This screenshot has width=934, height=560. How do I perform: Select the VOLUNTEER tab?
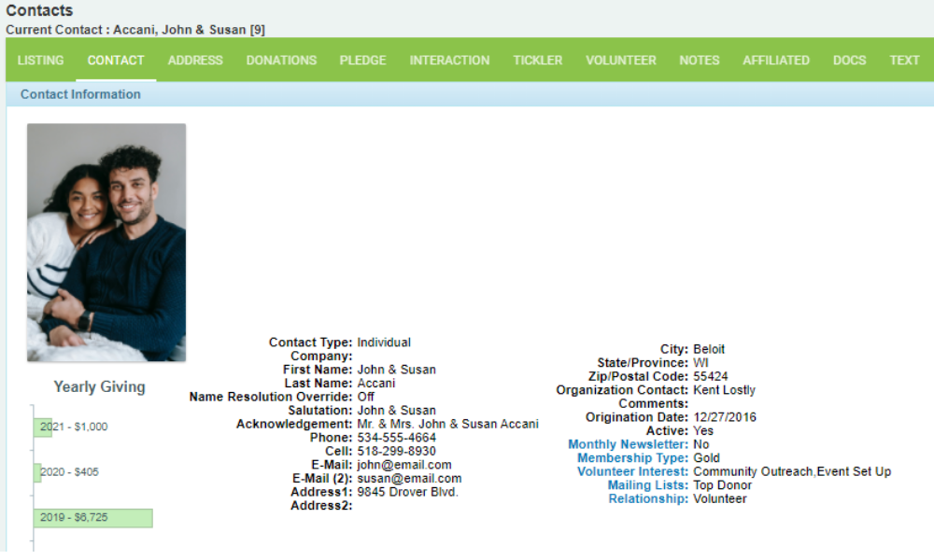click(x=620, y=60)
